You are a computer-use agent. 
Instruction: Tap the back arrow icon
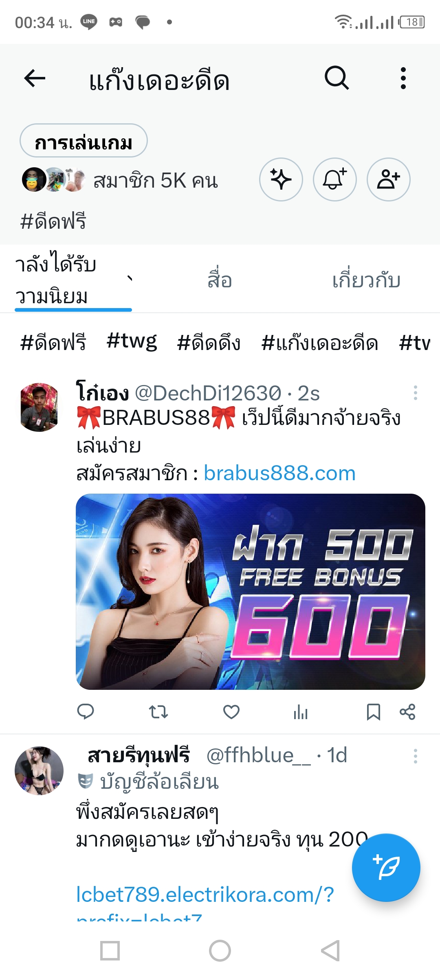tap(35, 78)
